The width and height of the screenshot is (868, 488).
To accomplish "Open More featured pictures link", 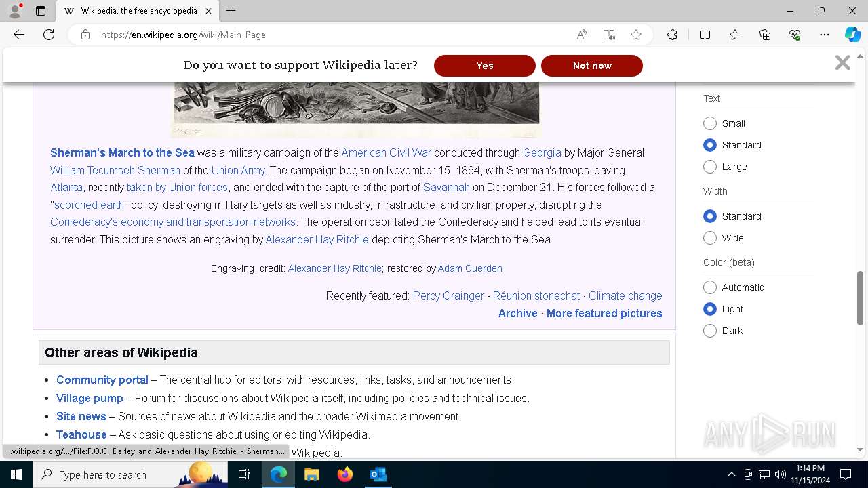I will [604, 313].
